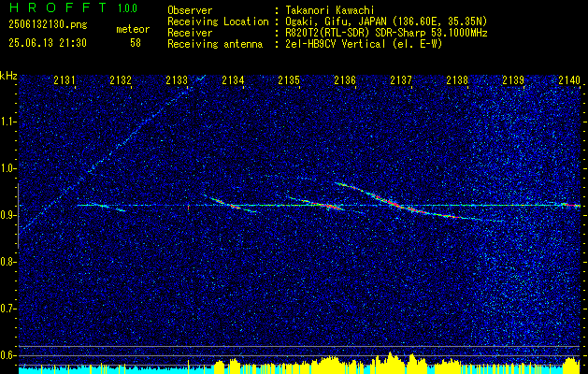Click frequency axis label 1.1

pos(7,122)
